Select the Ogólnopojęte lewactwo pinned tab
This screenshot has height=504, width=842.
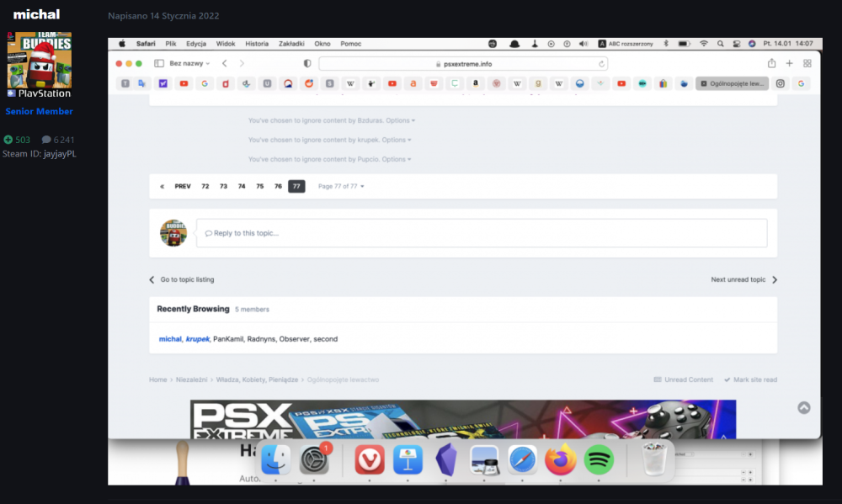[x=732, y=83]
